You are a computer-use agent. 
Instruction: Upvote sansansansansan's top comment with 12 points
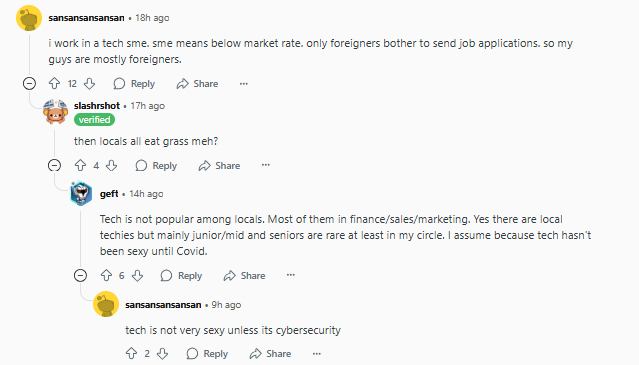coord(54,84)
